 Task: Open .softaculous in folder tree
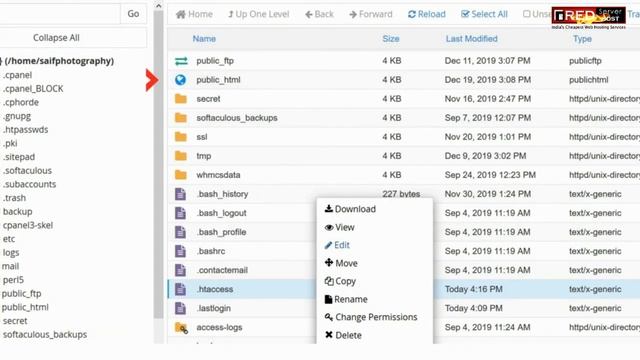pos(27,171)
